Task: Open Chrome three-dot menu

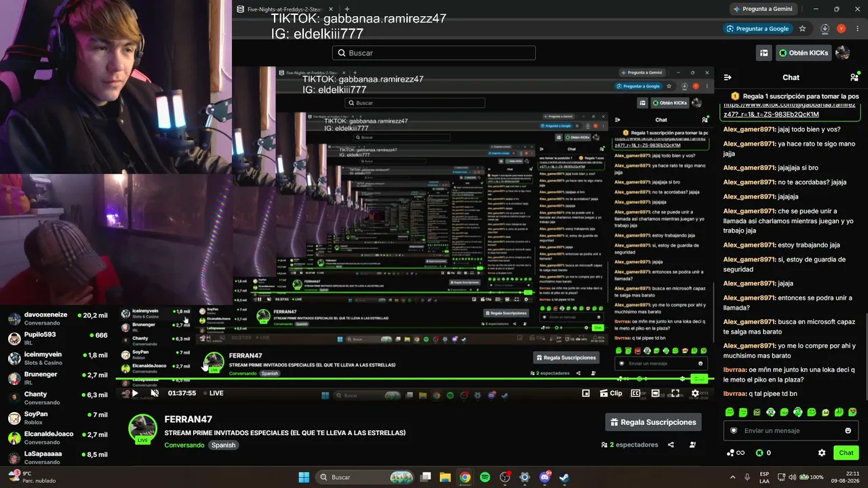Action: [x=857, y=28]
